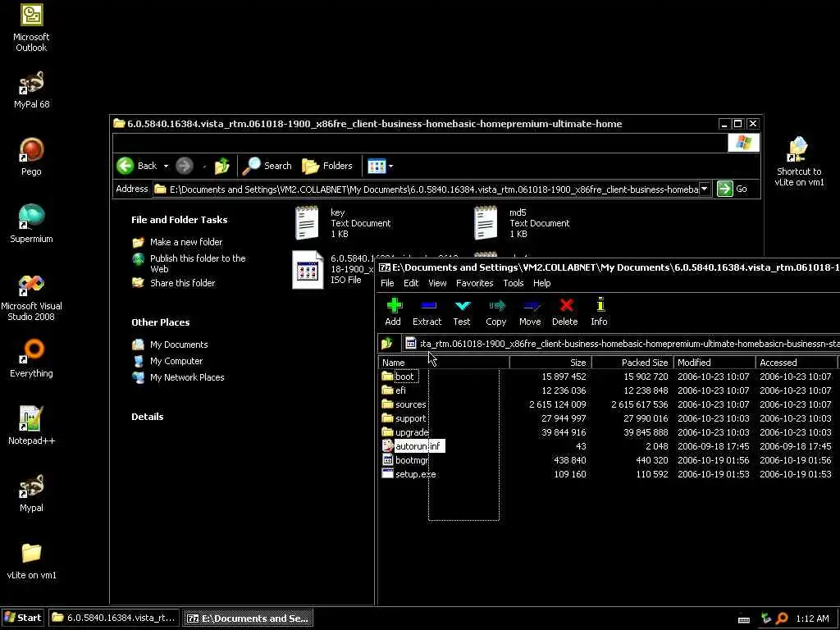The width and height of the screenshot is (840, 630).
Task: Click the 7-Zip path address field
Action: coord(622,344)
